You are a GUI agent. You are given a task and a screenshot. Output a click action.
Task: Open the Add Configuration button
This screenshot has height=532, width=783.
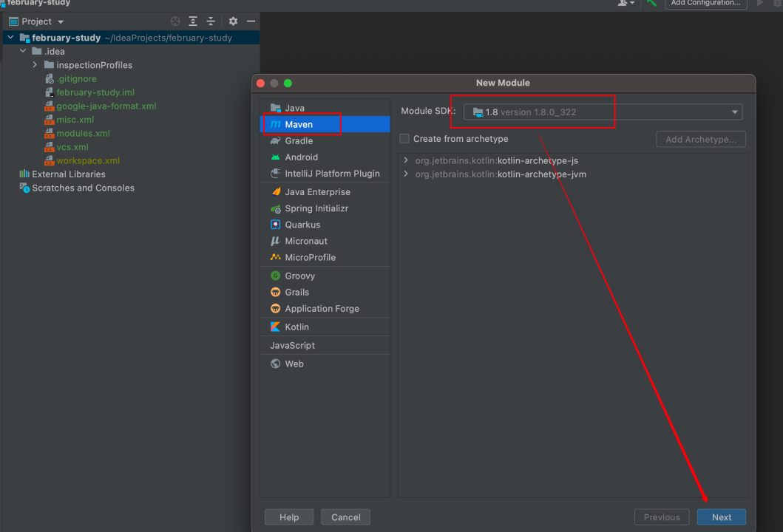(705, 3)
